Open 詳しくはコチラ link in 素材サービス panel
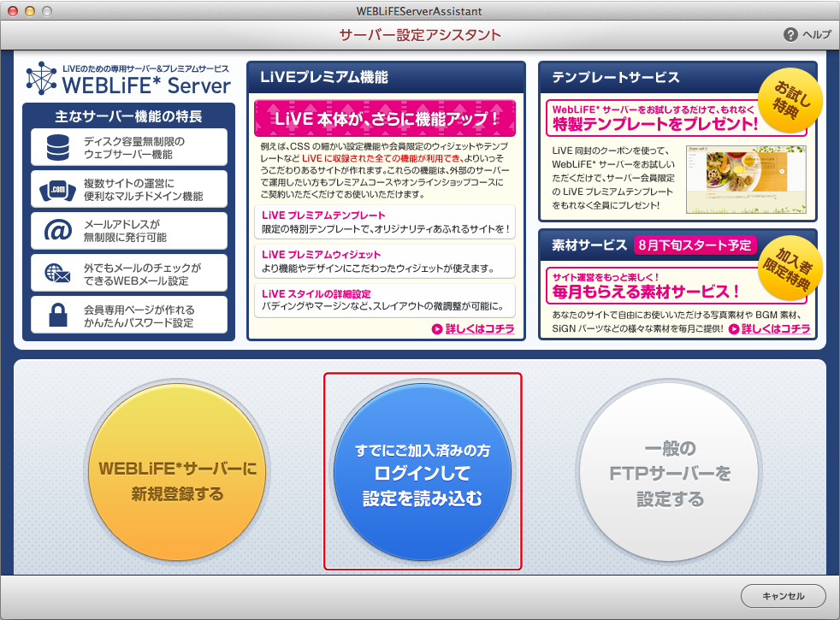 point(776,329)
